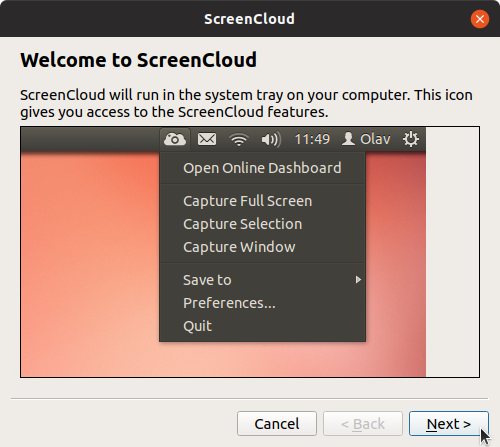This screenshot has height=447, width=500.
Task: Expand the Save to submenu arrow
Action: click(x=358, y=280)
